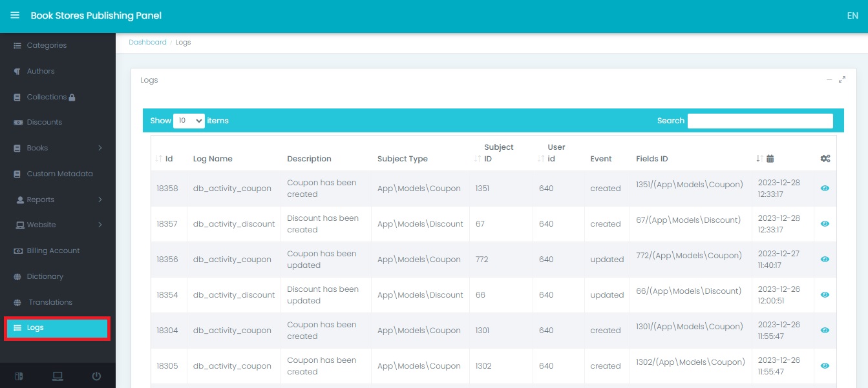View details of log 18305 via eye icon

pos(825,366)
